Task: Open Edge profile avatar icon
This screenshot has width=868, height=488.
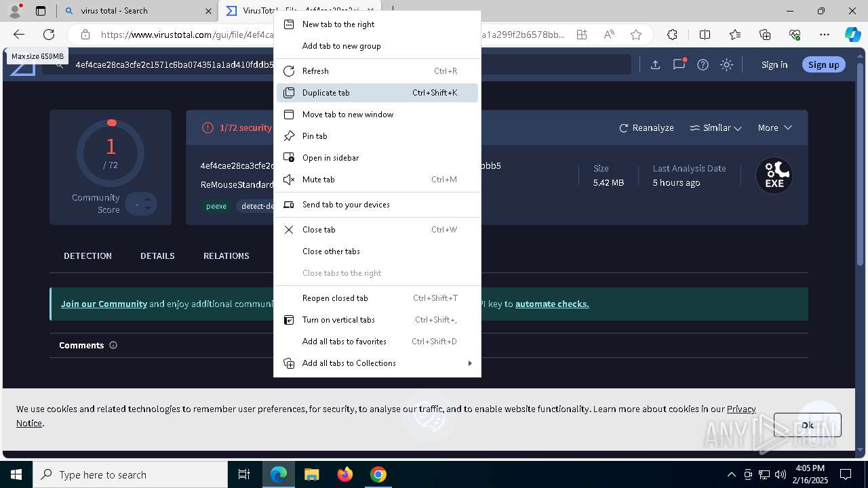Action: 15,11
